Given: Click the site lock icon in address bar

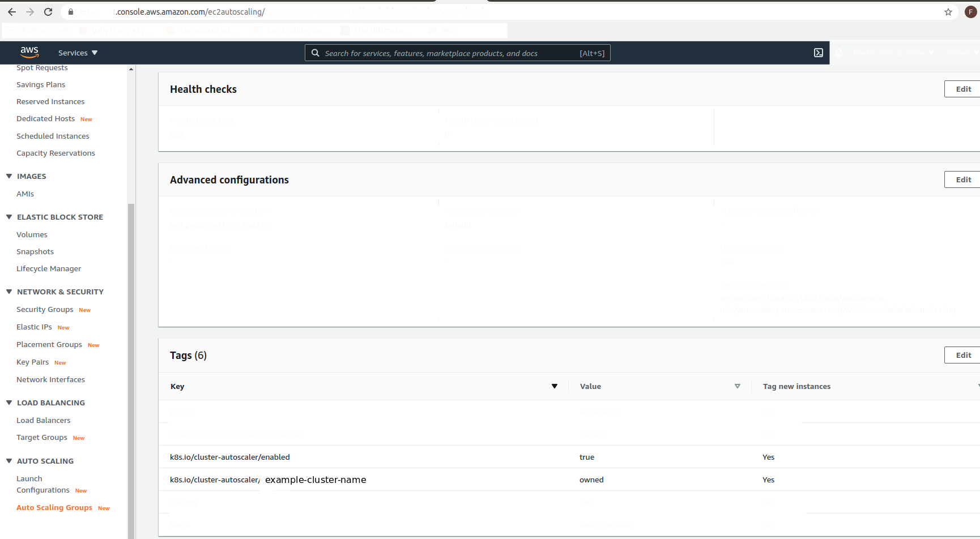Looking at the screenshot, I should tap(70, 12).
